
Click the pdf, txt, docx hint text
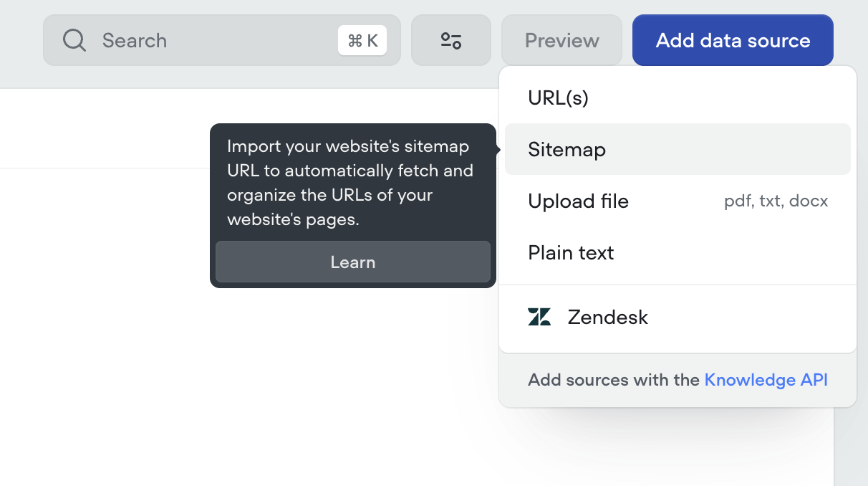[x=776, y=201]
